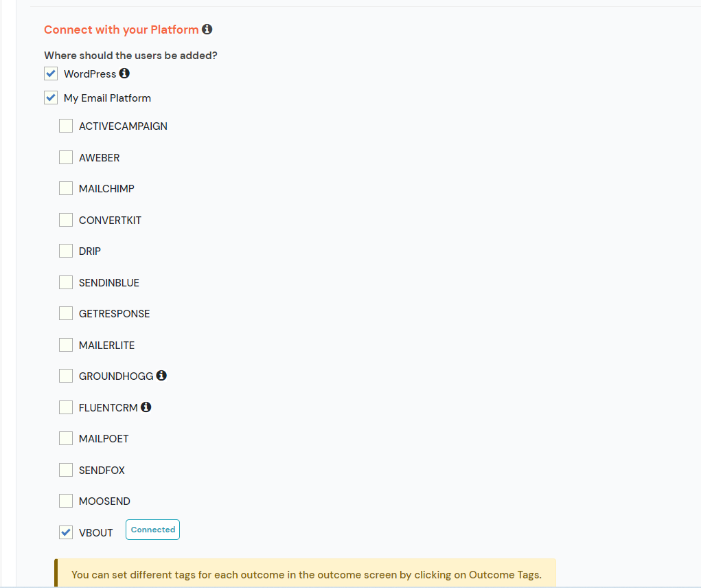The height and width of the screenshot is (588, 701).
Task: Tick the AWEBER checkbox
Action: point(66,157)
